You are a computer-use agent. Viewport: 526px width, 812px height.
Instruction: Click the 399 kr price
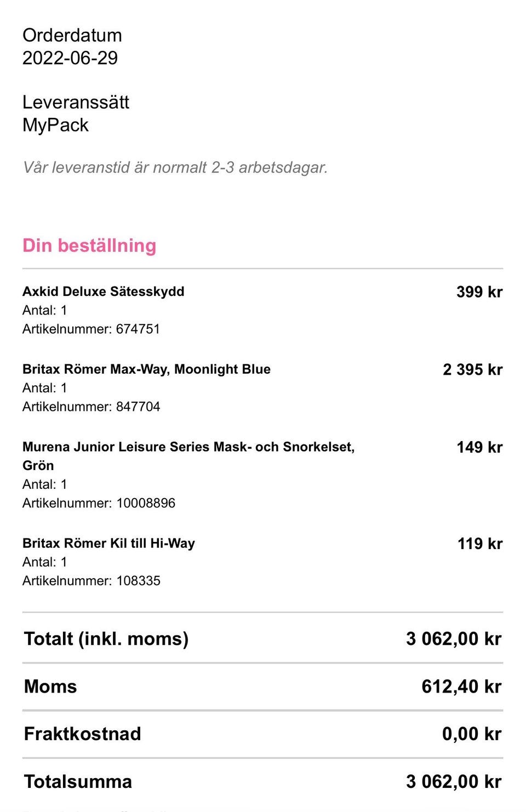[x=479, y=292]
